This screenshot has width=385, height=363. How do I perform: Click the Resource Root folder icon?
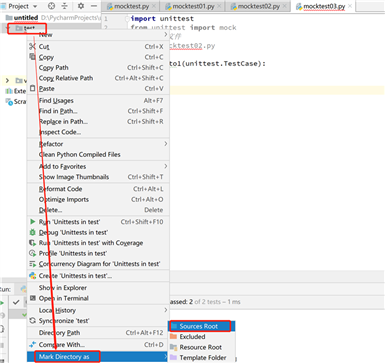(174, 347)
